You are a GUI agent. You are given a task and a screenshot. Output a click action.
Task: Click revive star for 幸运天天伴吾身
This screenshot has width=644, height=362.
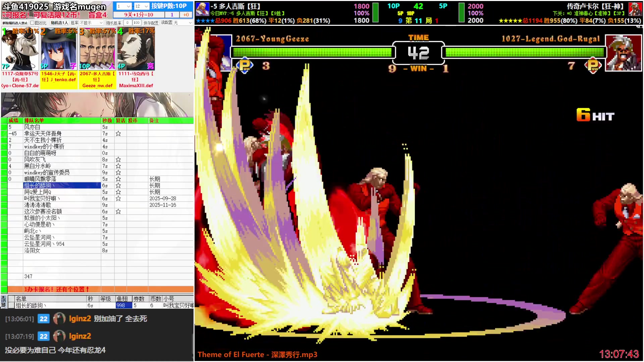pos(118,134)
